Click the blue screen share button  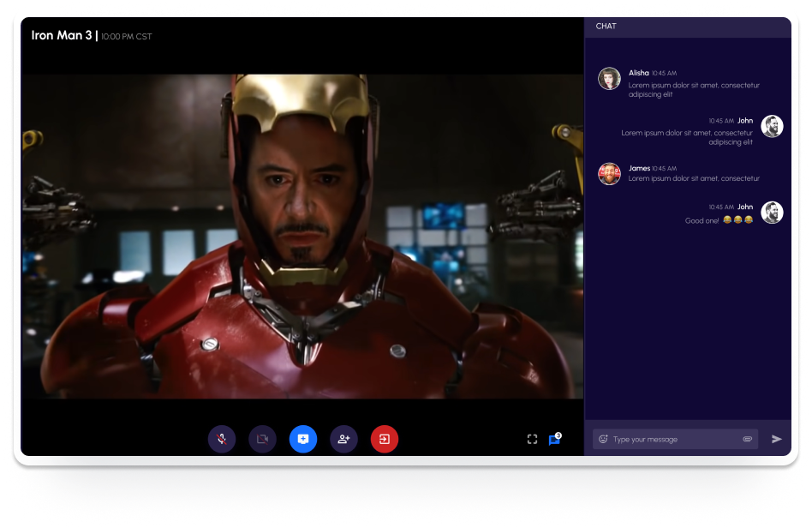(x=303, y=439)
